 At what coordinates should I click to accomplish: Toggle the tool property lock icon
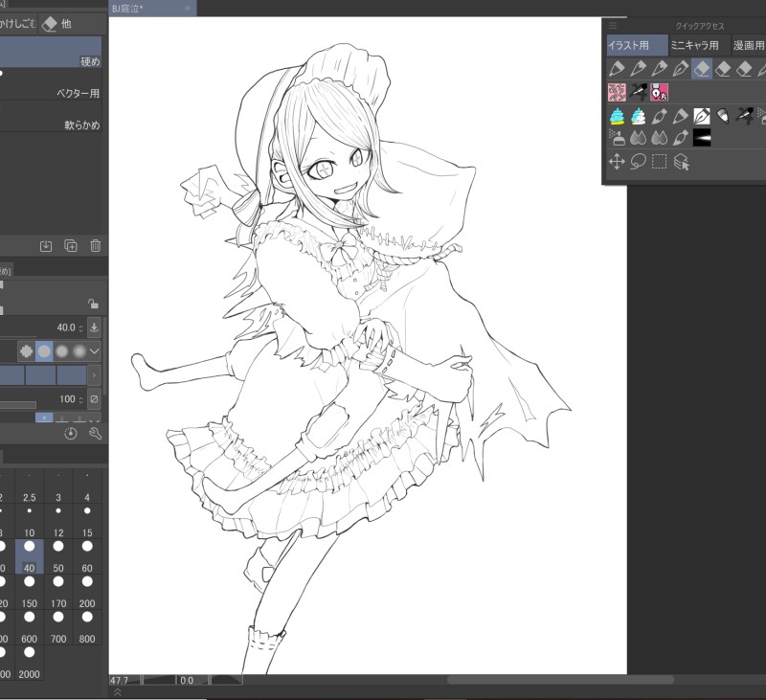(93, 304)
